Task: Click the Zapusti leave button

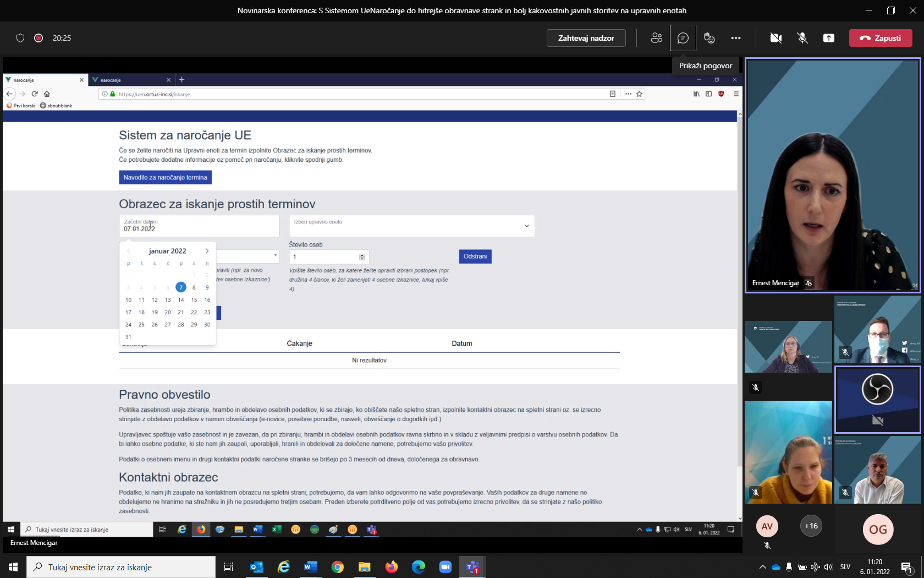Action: tap(881, 38)
